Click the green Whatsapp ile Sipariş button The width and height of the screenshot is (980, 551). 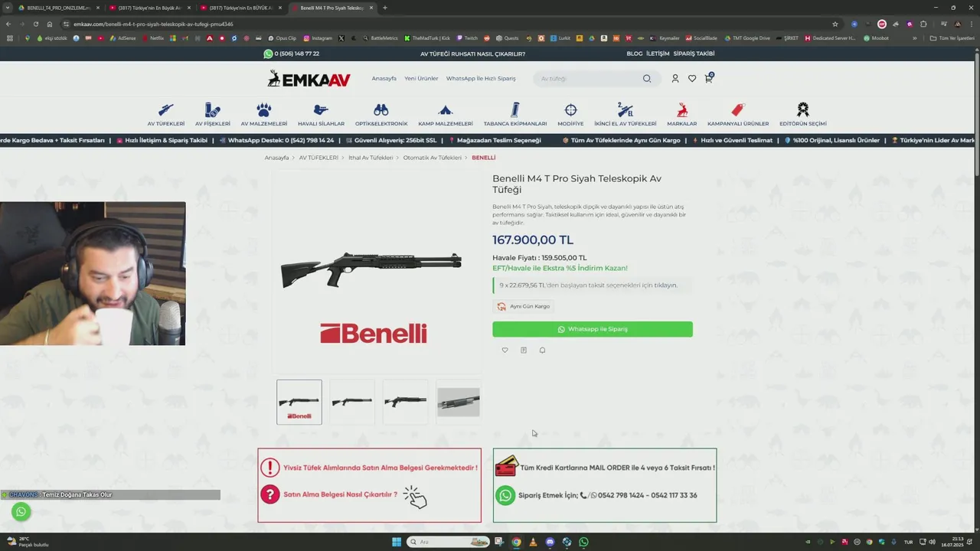pos(593,329)
